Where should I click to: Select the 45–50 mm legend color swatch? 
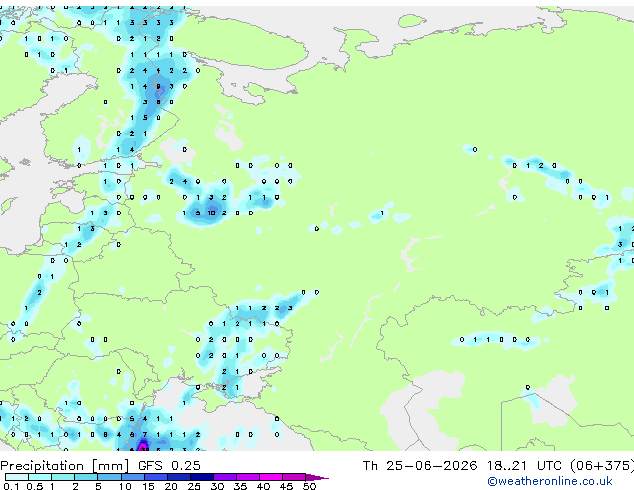point(294,477)
